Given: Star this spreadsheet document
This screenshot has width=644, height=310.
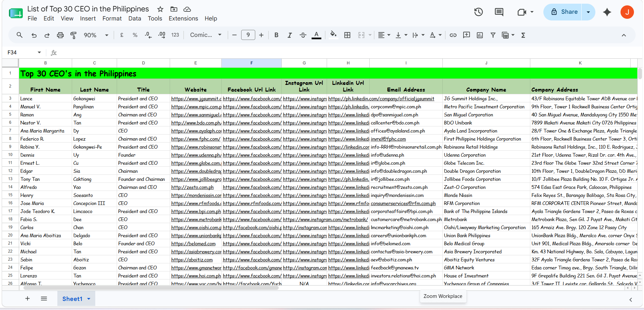Looking at the screenshot, I should tap(160, 9).
